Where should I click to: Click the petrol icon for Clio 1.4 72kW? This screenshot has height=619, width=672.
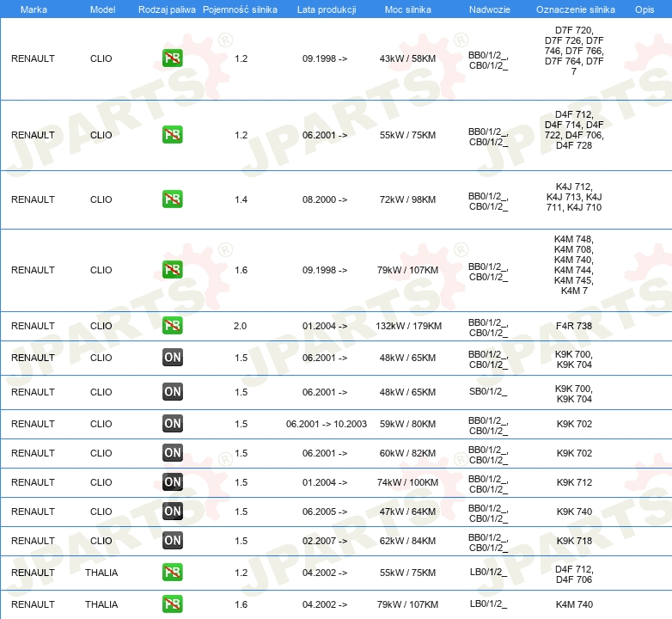(x=173, y=199)
